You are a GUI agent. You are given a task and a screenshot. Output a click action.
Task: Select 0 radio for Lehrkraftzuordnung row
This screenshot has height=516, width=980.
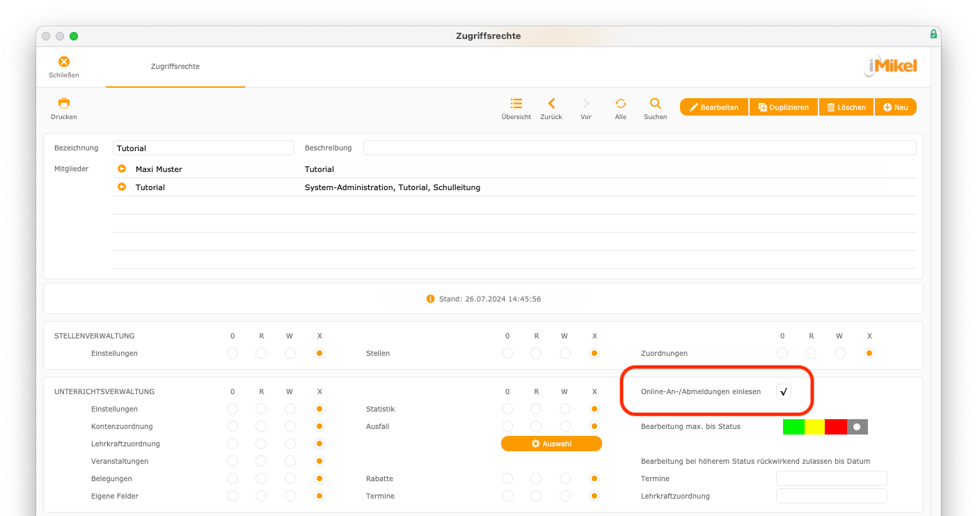tap(232, 444)
